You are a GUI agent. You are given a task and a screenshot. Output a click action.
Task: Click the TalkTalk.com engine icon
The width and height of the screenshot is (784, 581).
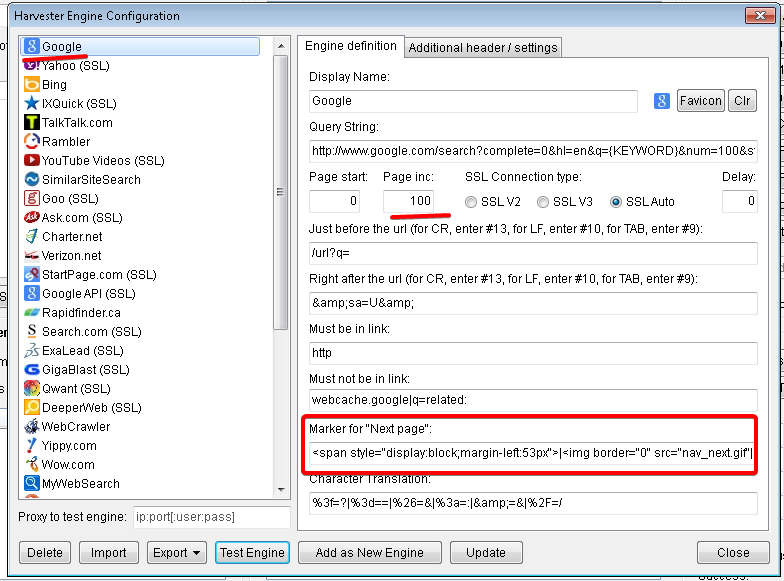click(32, 122)
